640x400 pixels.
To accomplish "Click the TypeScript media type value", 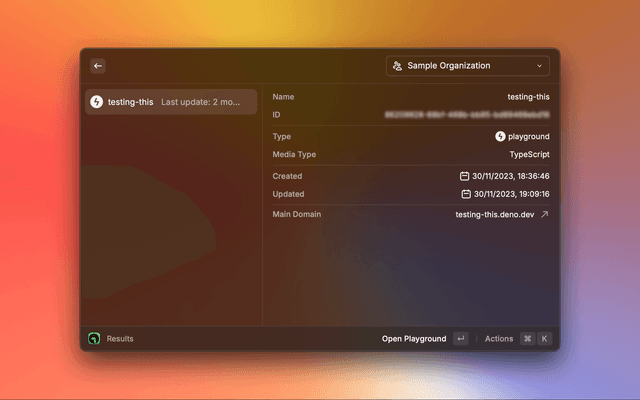I will [x=529, y=155].
